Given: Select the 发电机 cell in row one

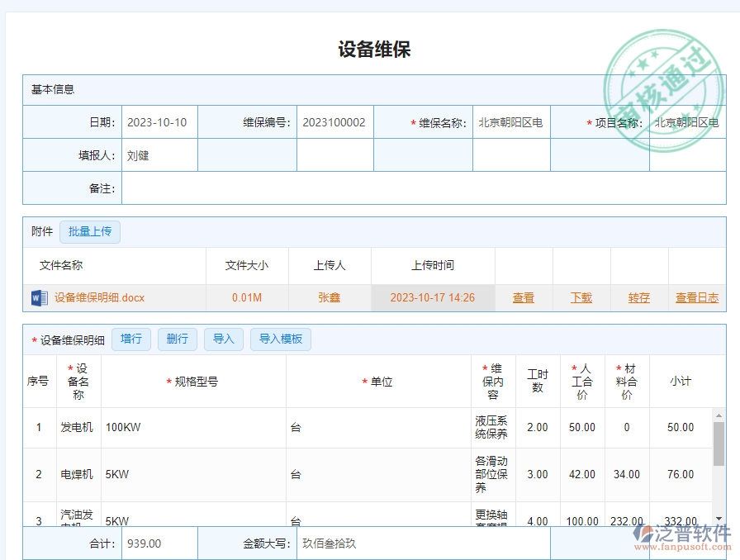Looking at the screenshot, I should tap(78, 428).
